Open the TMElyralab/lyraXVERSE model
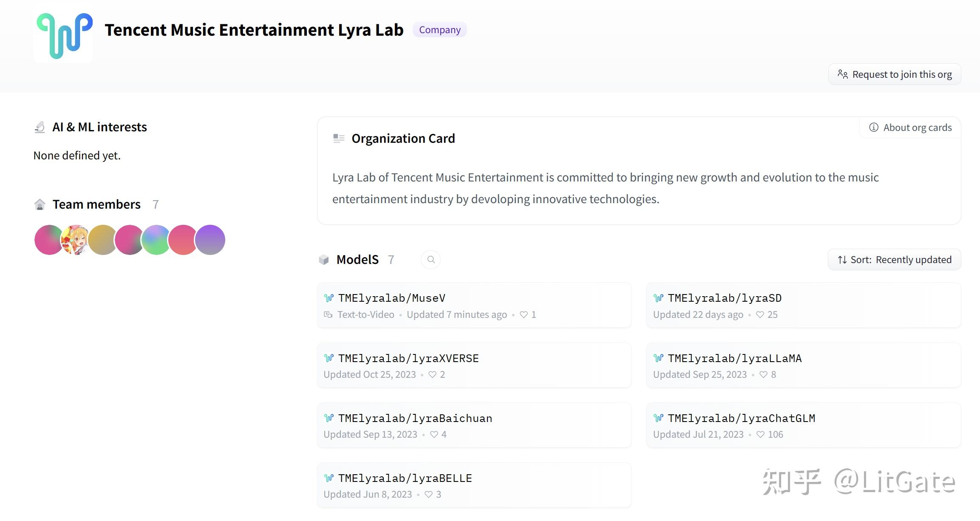 coord(408,358)
